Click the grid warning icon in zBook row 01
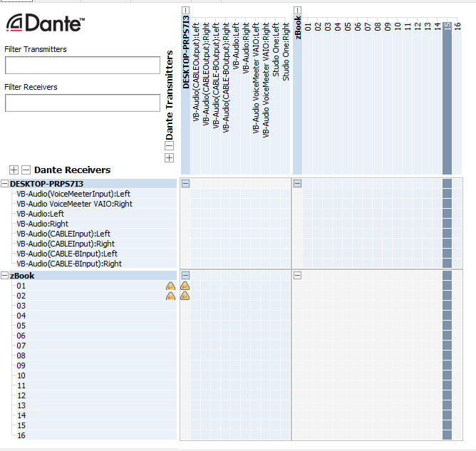Image resolution: width=476 pixels, height=451 pixels. [x=185, y=286]
